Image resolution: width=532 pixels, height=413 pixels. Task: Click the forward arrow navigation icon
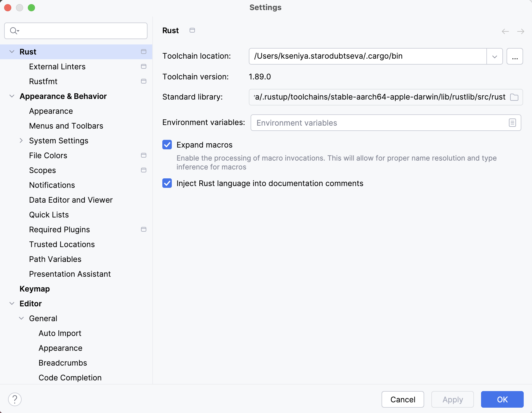(x=521, y=31)
